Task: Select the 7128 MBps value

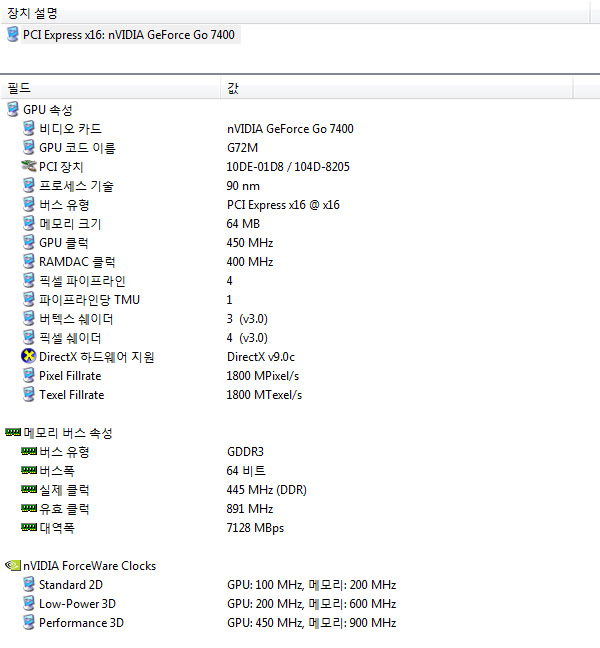Action: tap(255, 528)
